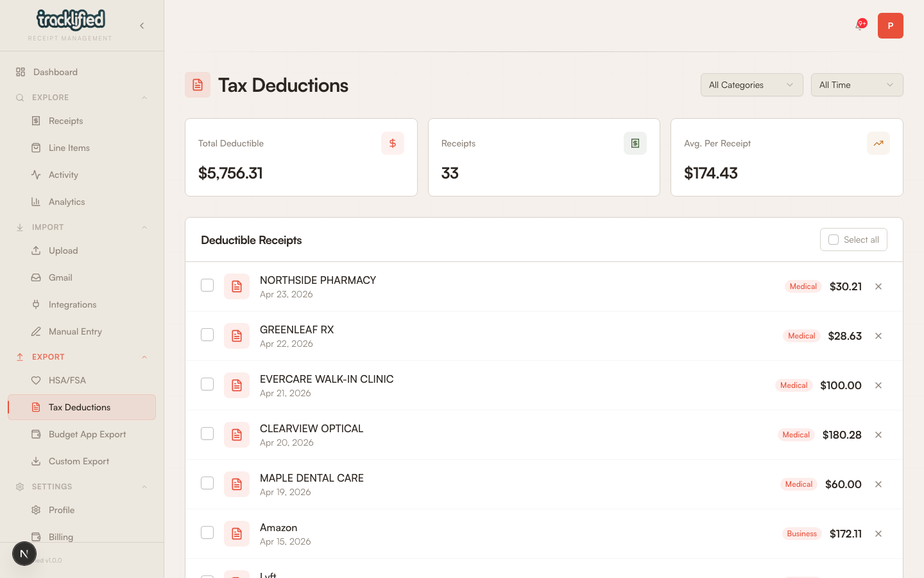Open Manual Entry page
The image size is (924, 578).
coord(81,331)
